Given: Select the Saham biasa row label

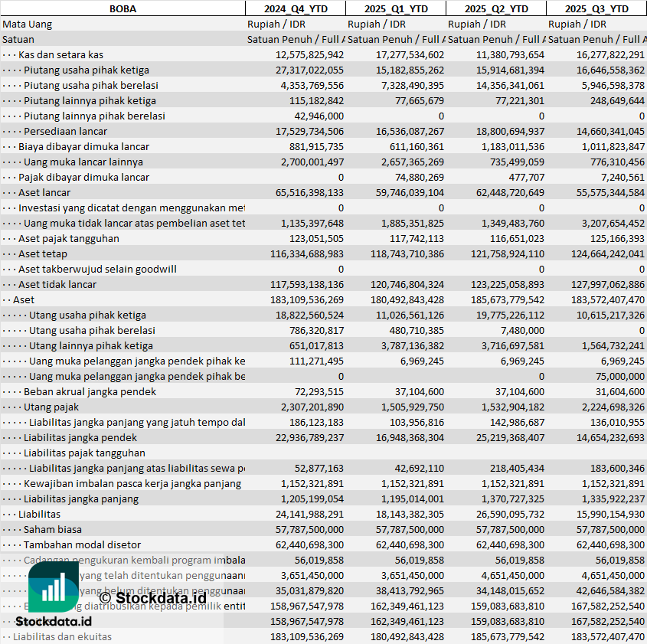Looking at the screenshot, I should click(x=52, y=528).
